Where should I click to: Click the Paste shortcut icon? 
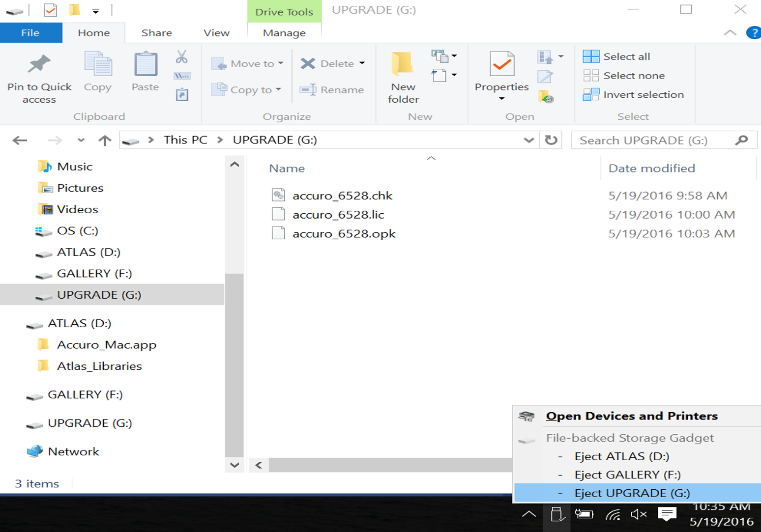click(x=182, y=94)
